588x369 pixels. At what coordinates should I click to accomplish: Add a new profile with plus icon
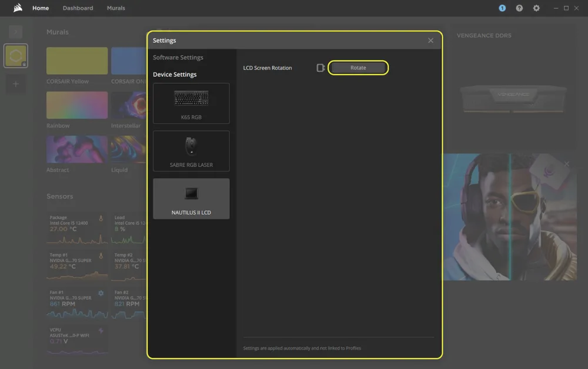[x=15, y=84]
